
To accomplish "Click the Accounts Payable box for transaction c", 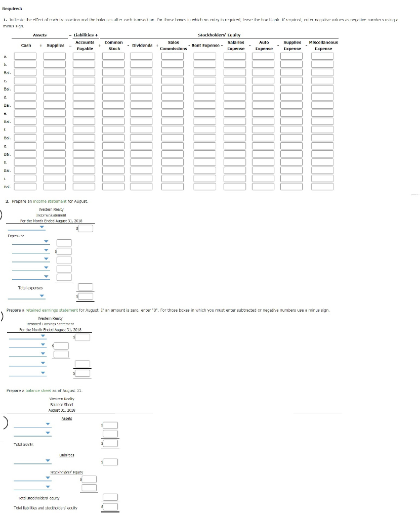I will coord(85,80).
